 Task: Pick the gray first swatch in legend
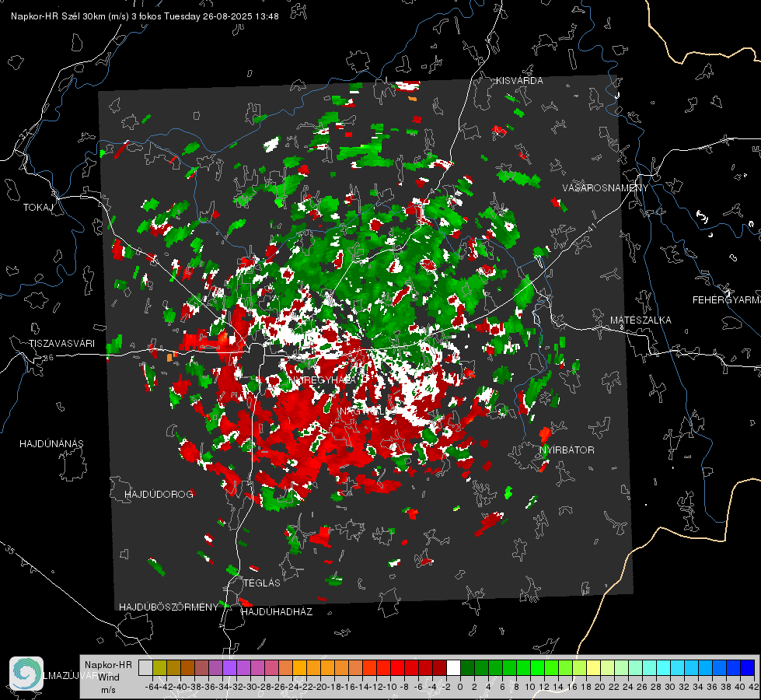(x=145, y=667)
